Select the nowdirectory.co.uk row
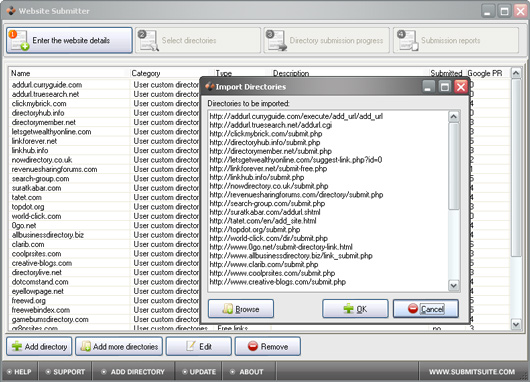The width and height of the screenshot is (530, 382). 42,160
